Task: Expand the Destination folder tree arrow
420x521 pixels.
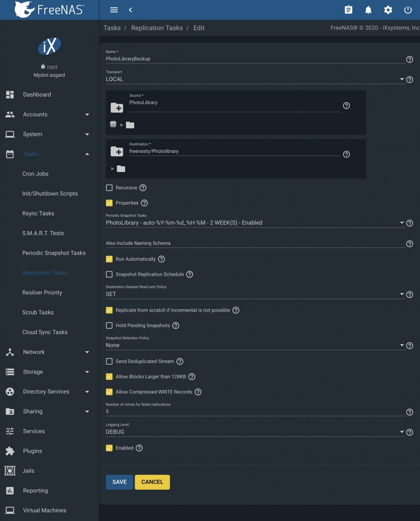Action: (x=113, y=169)
